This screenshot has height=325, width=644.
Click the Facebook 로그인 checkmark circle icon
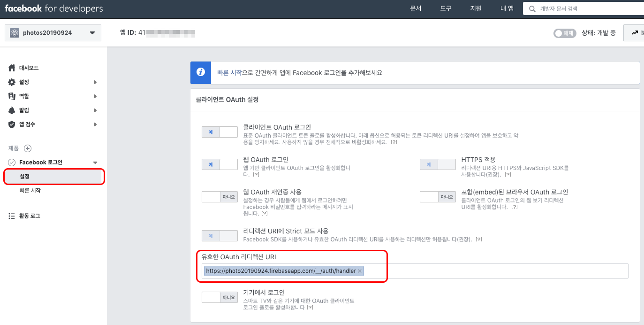12,162
